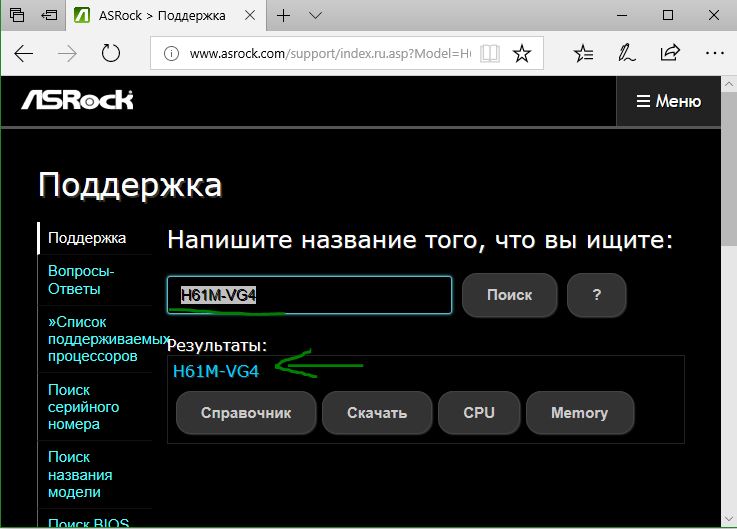Image resolution: width=737 pixels, height=529 pixels.
Task: Click the forward navigation arrow
Action: (67, 54)
